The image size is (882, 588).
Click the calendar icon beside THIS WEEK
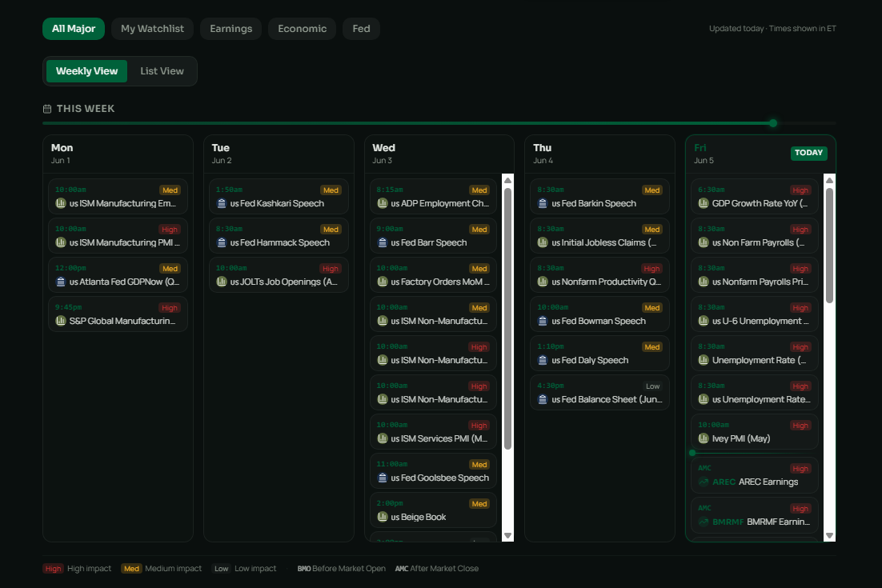(x=47, y=109)
